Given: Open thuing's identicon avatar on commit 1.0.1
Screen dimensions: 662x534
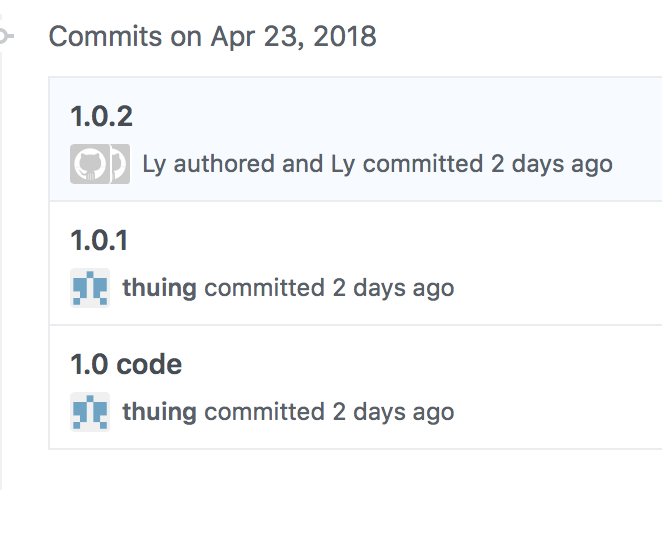Looking at the screenshot, I should [x=90, y=288].
